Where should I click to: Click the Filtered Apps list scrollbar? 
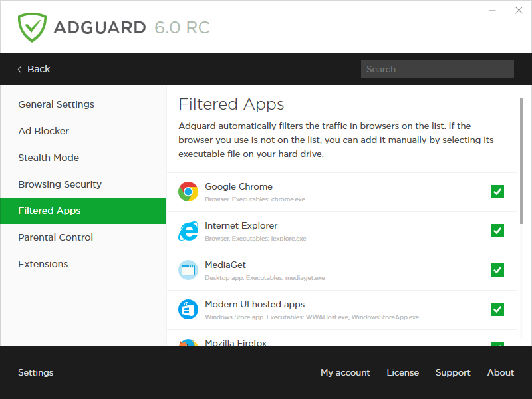pos(521,161)
